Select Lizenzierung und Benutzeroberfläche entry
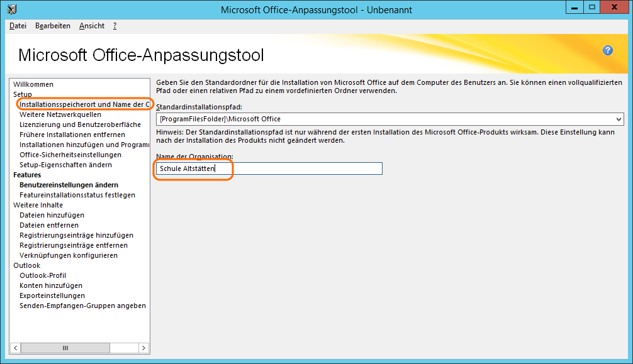This screenshot has height=364, width=633. click(80, 124)
